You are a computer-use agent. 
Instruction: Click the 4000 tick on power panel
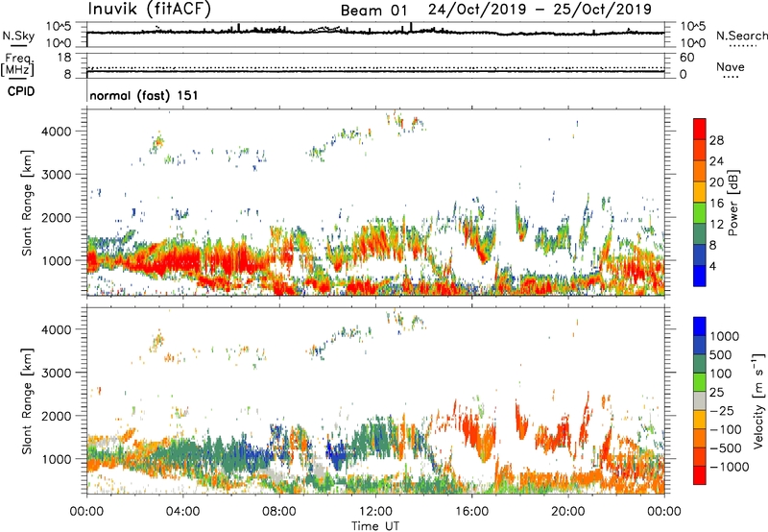(57, 132)
